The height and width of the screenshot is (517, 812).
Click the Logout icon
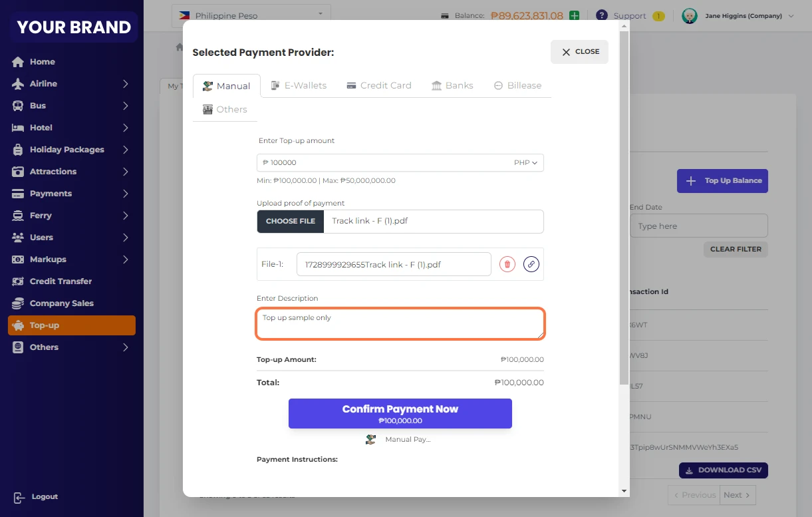click(19, 497)
